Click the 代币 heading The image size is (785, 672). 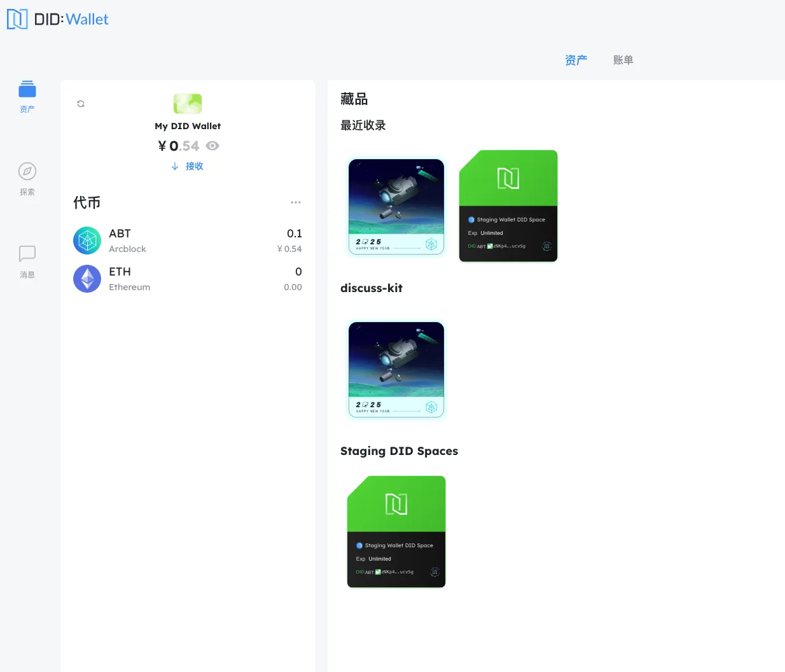87,202
